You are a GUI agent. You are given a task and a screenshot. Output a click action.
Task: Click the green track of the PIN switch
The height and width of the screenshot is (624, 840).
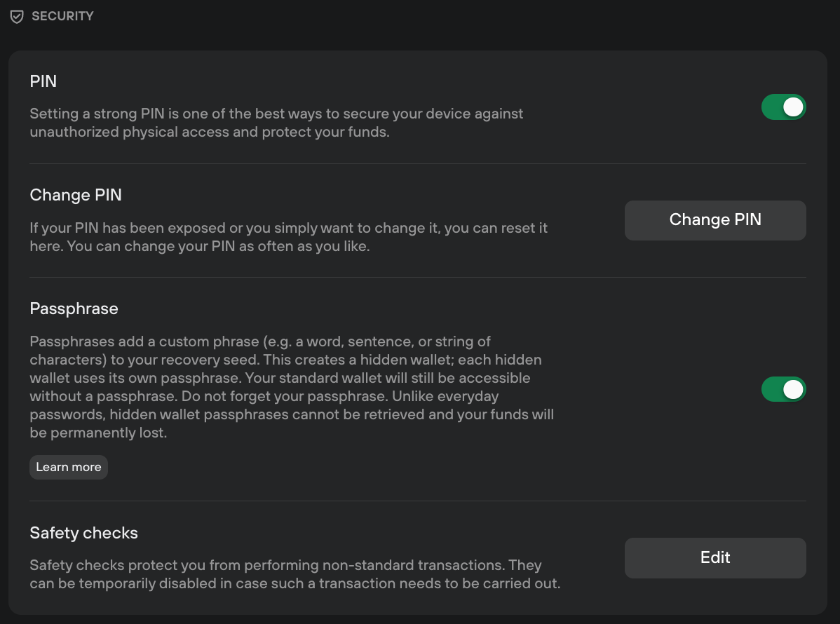772,107
